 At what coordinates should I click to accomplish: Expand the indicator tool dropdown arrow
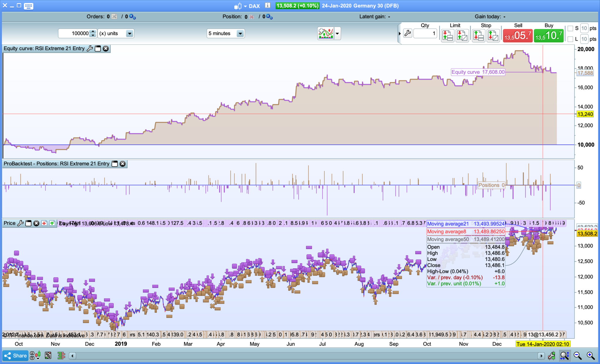coord(337,33)
